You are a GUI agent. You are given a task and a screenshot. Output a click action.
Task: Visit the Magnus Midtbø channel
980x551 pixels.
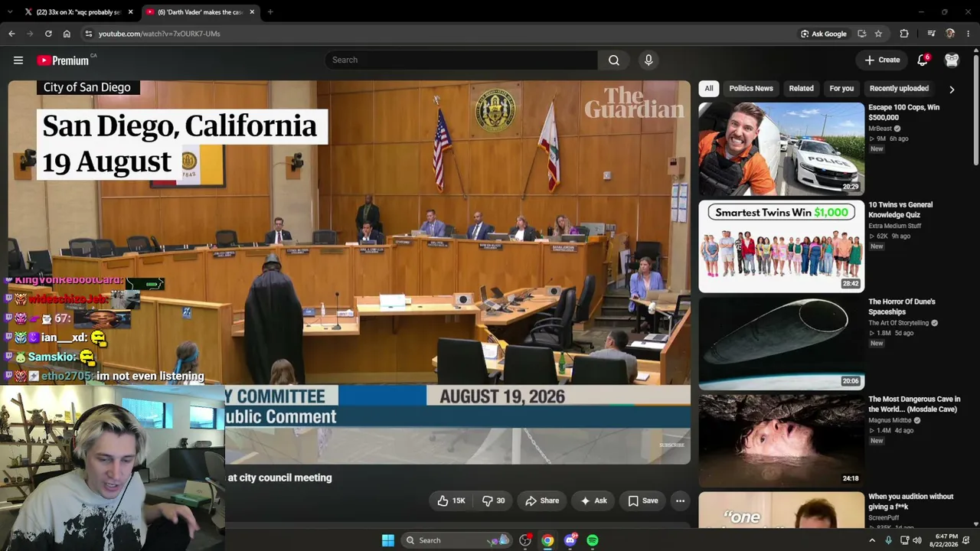890,420
